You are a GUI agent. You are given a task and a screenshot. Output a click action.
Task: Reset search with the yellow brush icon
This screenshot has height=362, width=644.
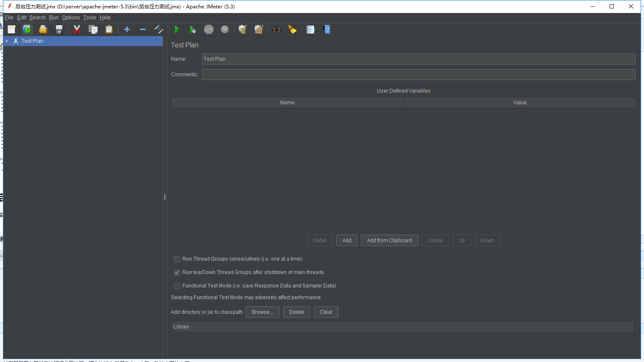coord(292,29)
